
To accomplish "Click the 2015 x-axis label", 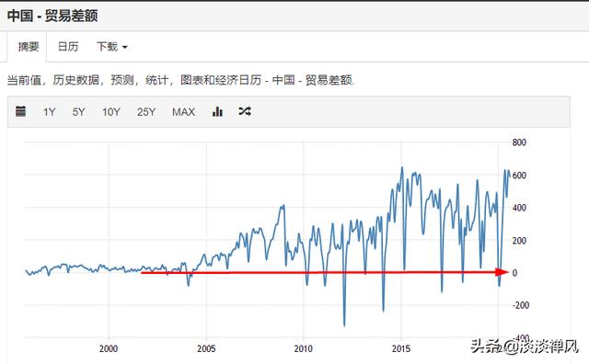I will [x=401, y=348].
